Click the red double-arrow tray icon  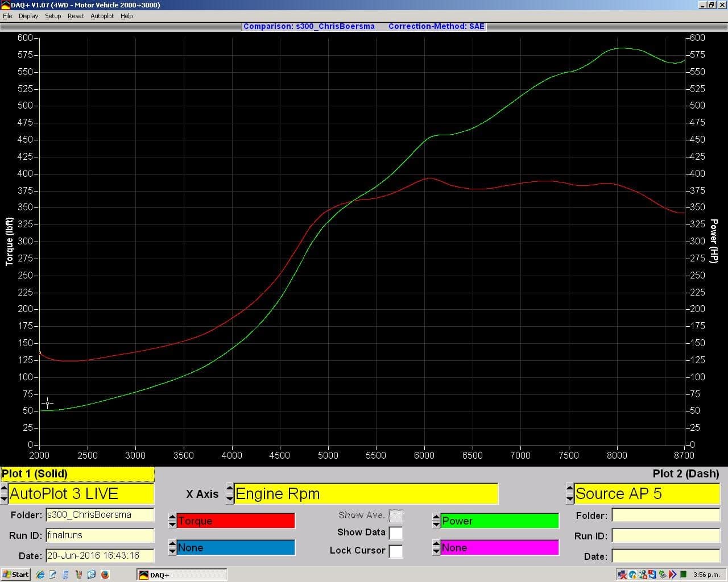[x=673, y=575]
